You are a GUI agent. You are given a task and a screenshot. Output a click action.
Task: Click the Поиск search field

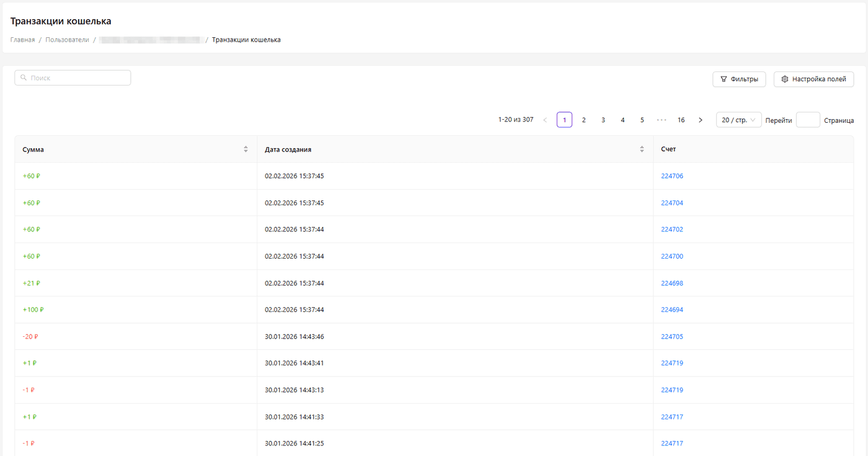point(73,78)
